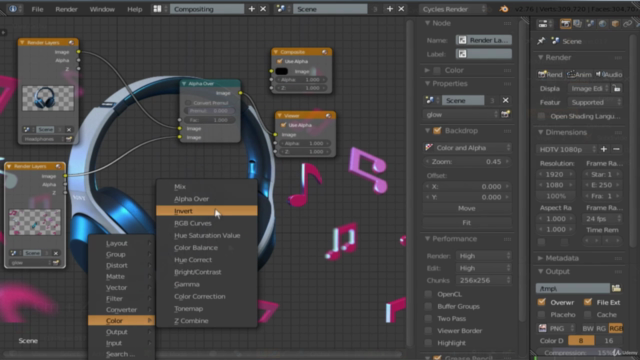Open Chunks size dropdown 256x256
The height and width of the screenshot is (360, 640).
click(x=484, y=280)
